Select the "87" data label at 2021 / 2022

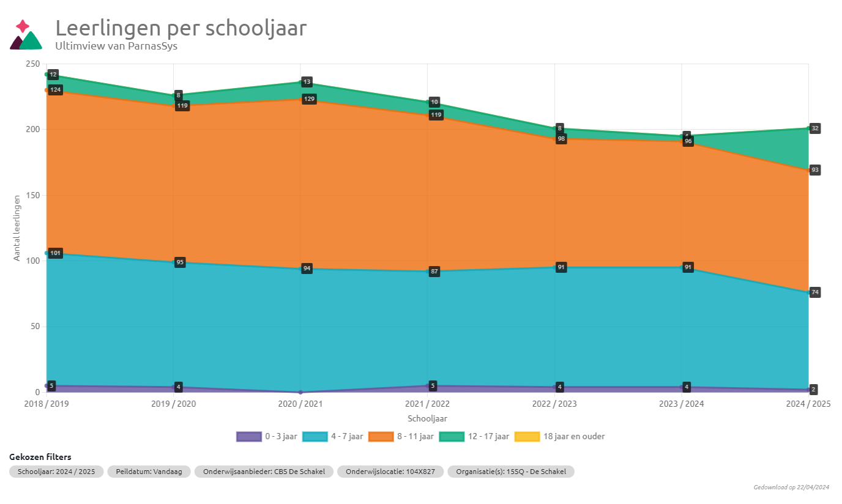pyautogui.click(x=434, y=271)
